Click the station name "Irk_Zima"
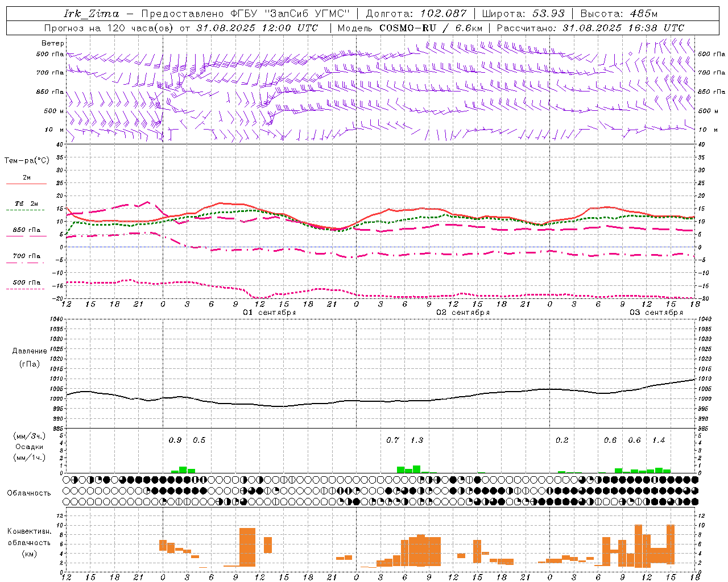 coord(91,14)
